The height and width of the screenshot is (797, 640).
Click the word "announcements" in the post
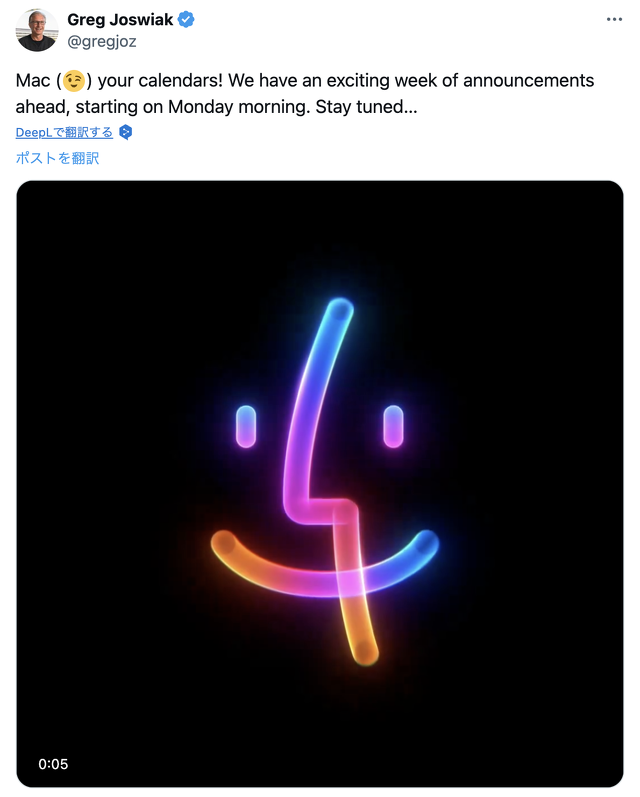pos(521,81)
